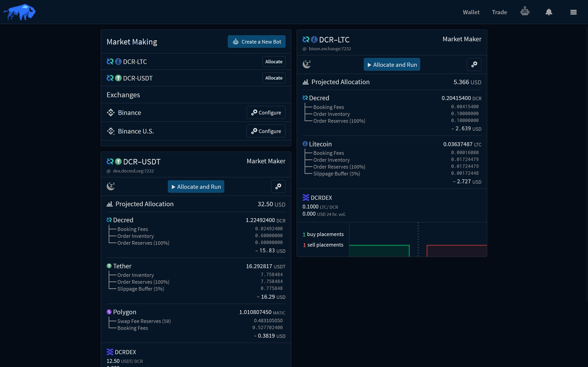Open notifications bell
Viewport: 588px width, 367px height.
[549, 12]
